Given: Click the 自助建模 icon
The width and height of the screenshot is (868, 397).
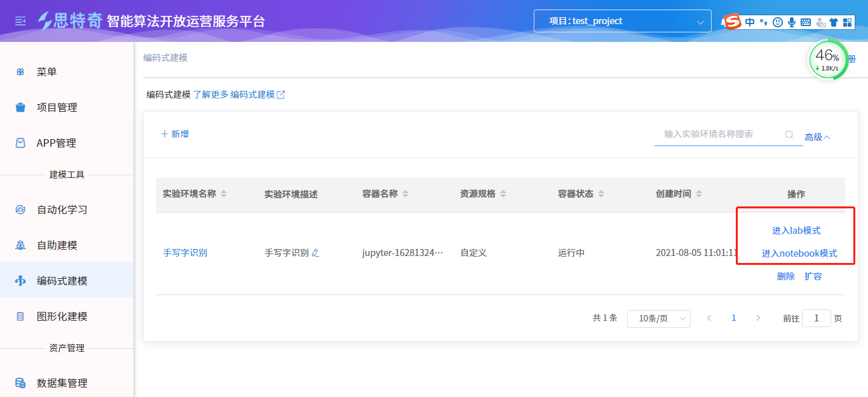Looking at the screenshot, I should 20,245.
